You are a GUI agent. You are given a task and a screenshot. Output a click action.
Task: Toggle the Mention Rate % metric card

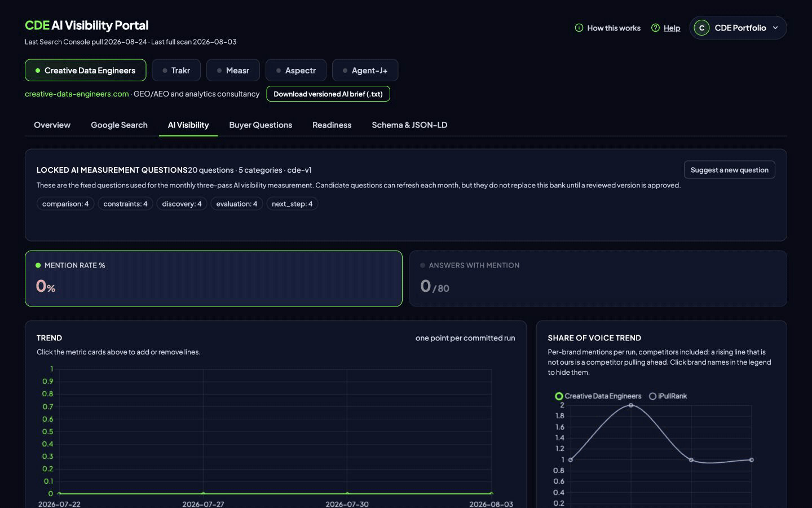coord(213,278)
